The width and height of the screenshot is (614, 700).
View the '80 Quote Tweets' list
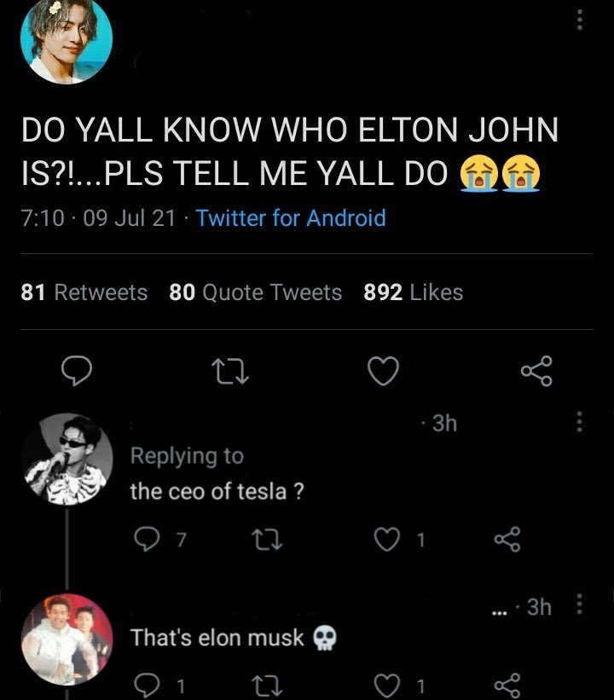(x=255, y=292)
